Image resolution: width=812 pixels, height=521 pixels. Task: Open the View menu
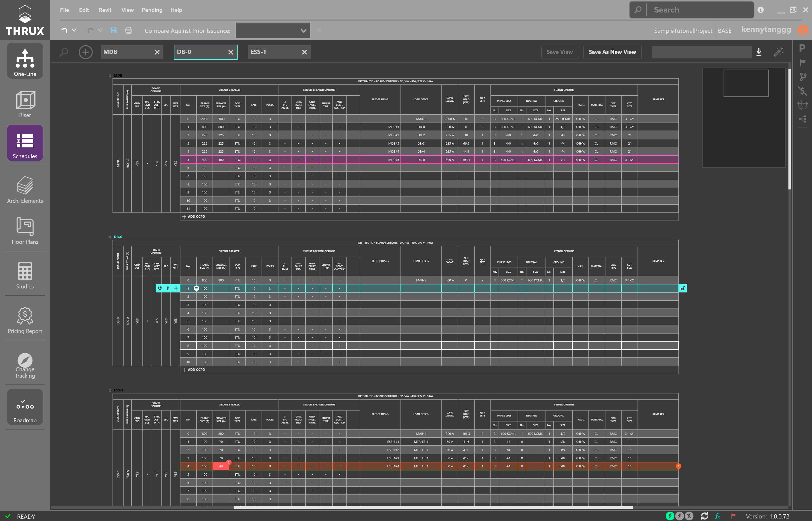(x=127, y=10)
